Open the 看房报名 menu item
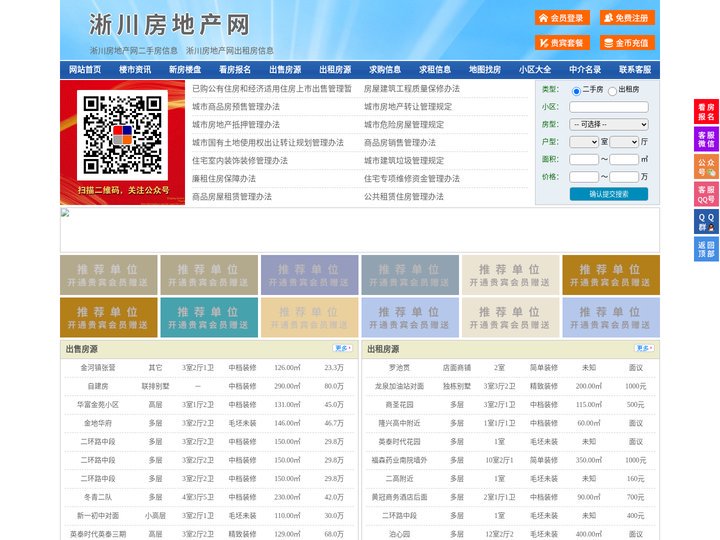720x540 pixels. point(235,70)
